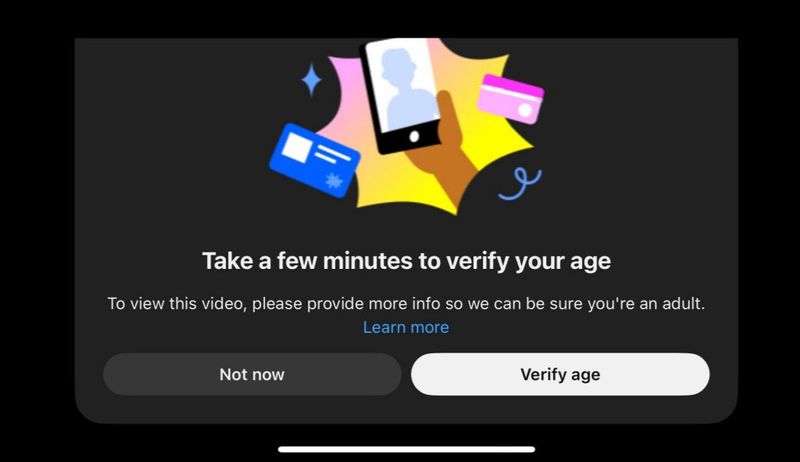Tap the white home button on the illustrated phone

click(x=414, y=137)
